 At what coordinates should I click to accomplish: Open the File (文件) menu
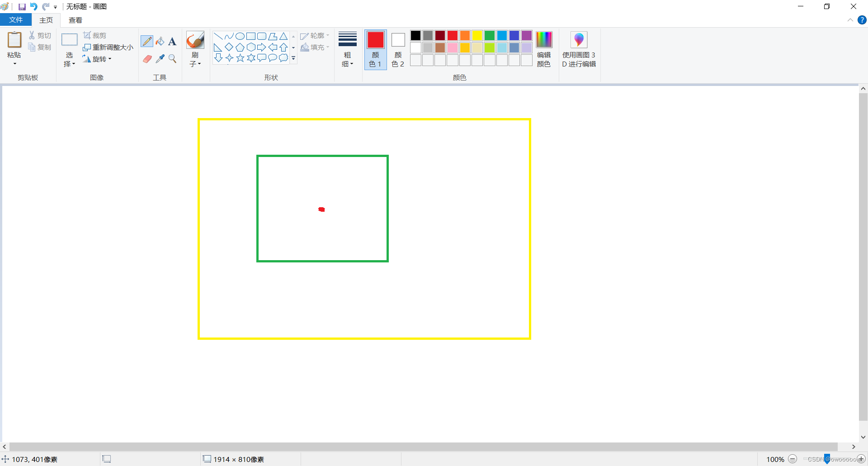[16, 20]
